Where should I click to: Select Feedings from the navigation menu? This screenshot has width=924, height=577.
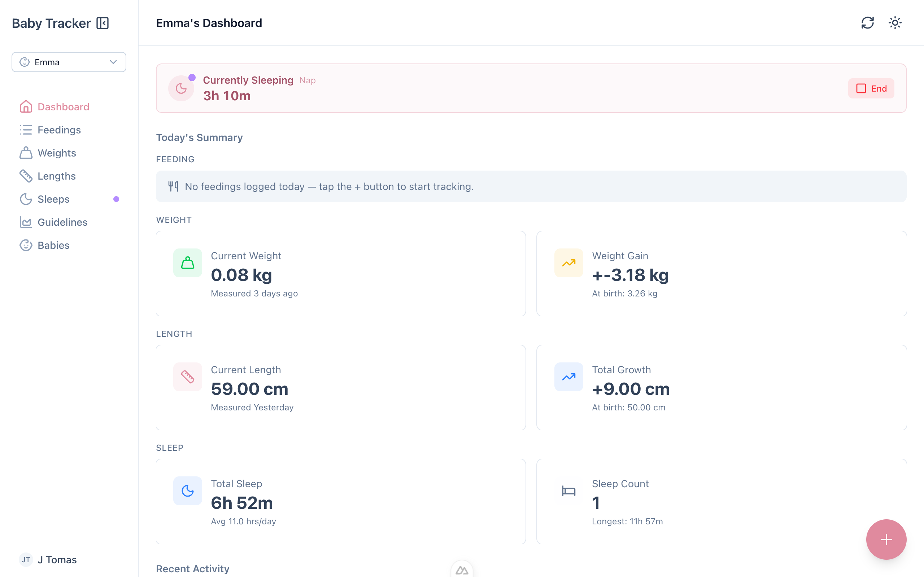59,130
